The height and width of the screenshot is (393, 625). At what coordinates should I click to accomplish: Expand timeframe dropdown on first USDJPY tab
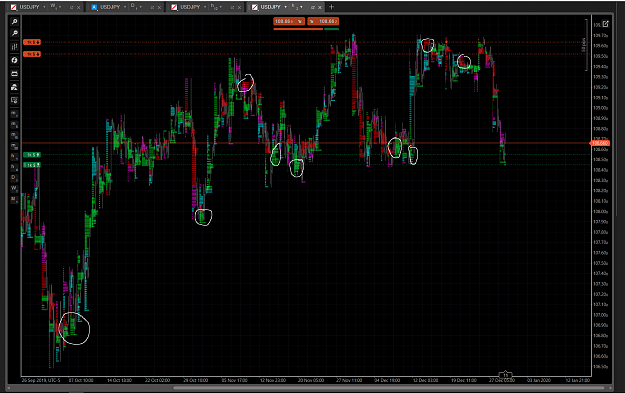click(60, 7)
